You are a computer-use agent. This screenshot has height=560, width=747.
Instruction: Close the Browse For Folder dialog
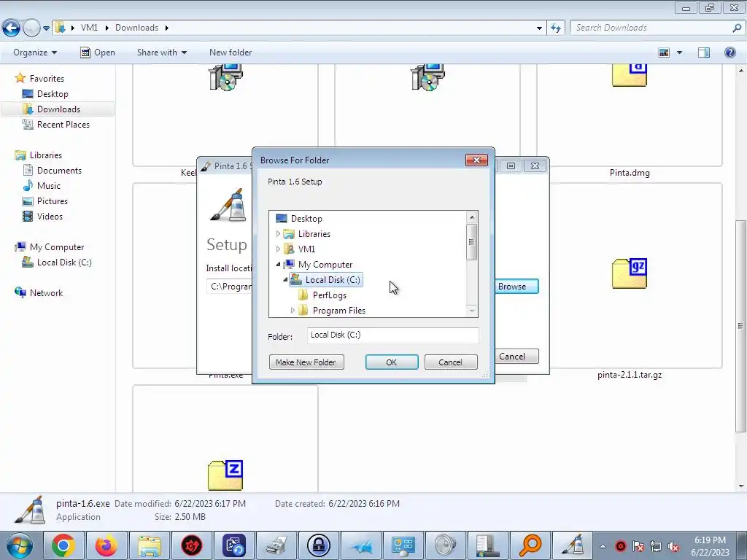(476, 160)
